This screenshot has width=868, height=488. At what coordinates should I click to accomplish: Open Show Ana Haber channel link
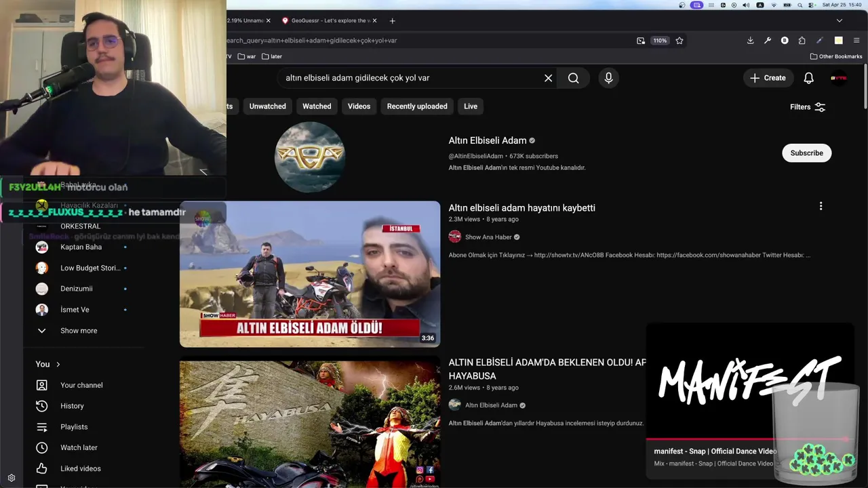coord(488,237)
